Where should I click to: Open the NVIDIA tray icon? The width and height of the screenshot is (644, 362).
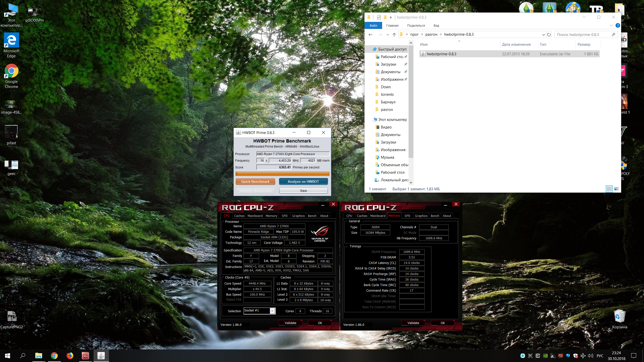[x=545, y=356]
